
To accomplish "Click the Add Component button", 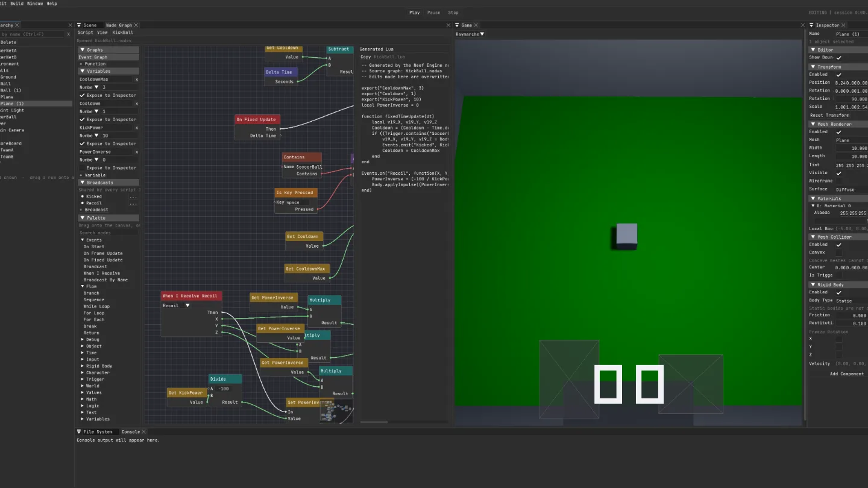I will [847, 374].
